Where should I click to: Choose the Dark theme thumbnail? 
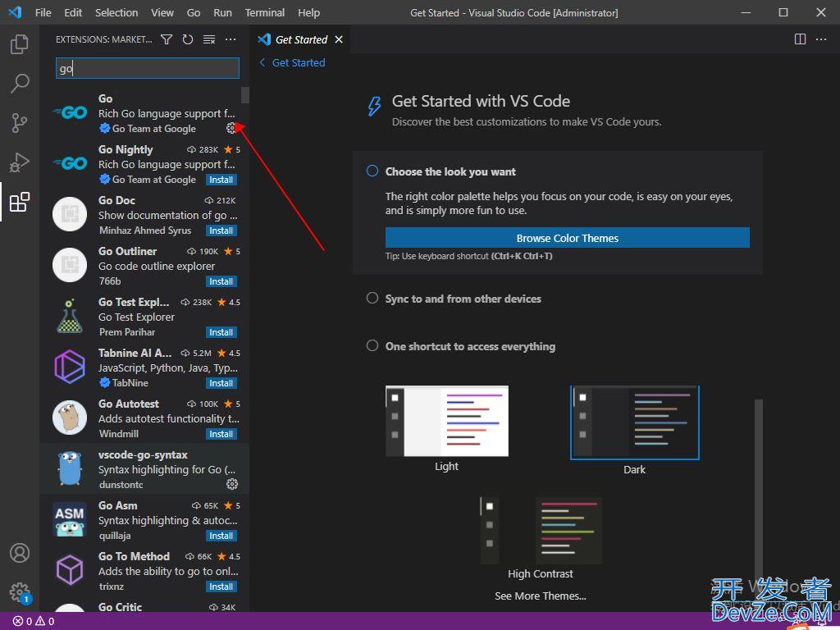coord(635,422)
